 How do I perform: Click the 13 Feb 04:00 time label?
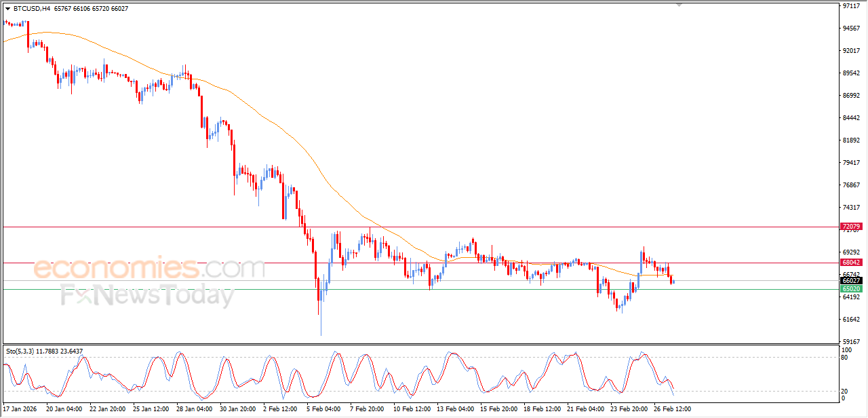click(x=455, y=409)
